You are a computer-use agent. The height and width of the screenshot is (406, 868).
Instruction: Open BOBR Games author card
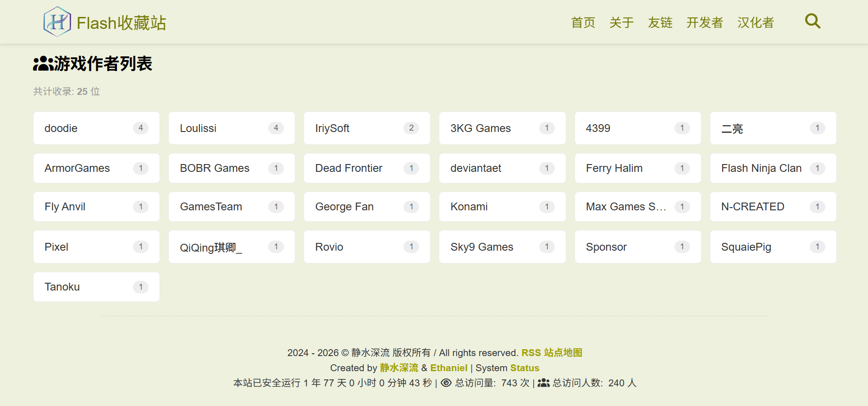(x=232, y=168)
